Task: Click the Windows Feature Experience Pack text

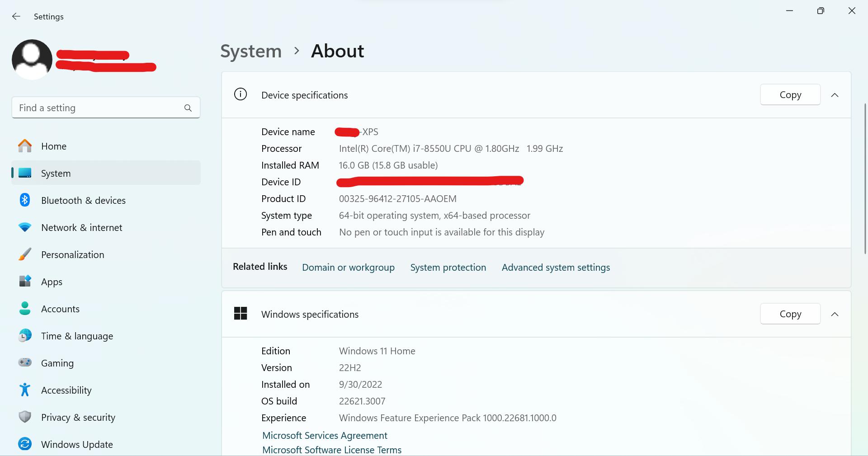Action: tap(448, 418)
